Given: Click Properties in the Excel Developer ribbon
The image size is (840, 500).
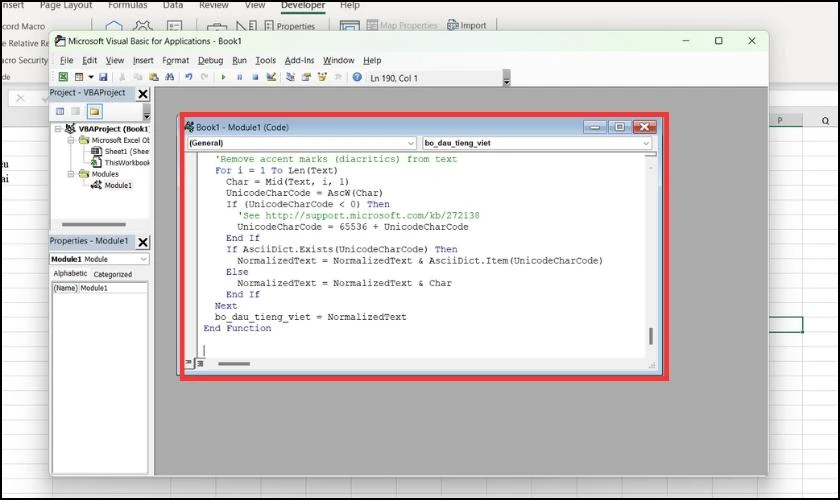Looking at the screenshot, I should [x=290, y=26].
